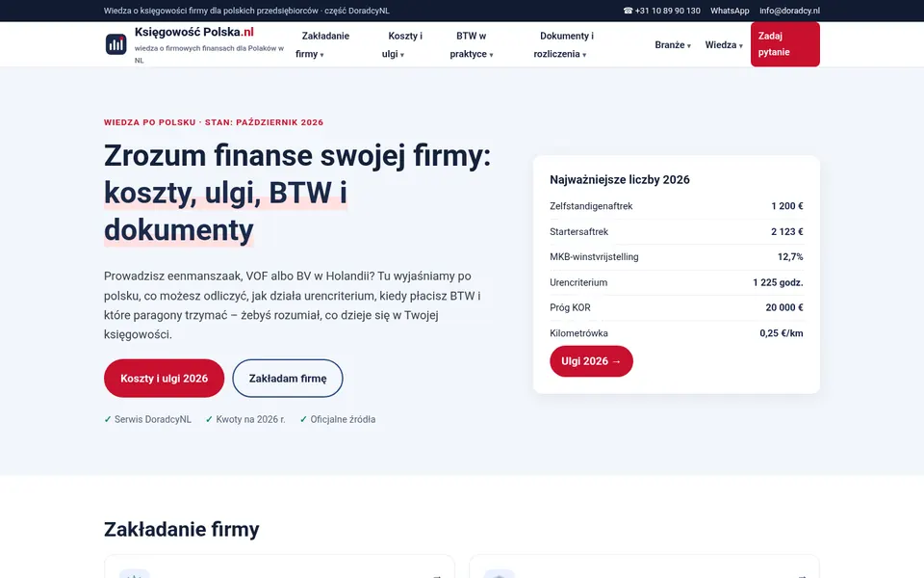The width and height of the screenshot is (924, 578).
Task: Click the 0,25 €/km value
Action: [781, 333]
